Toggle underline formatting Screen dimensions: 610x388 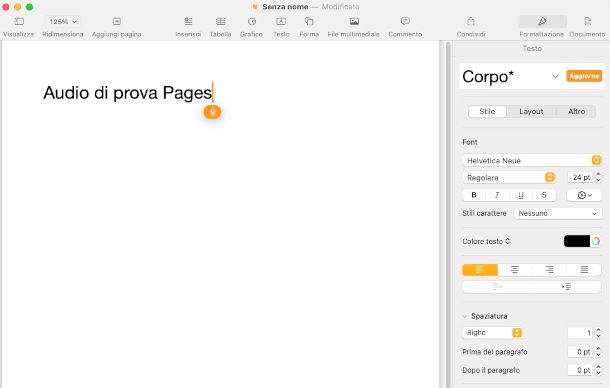pyautogui.click(x=521, y=195)
